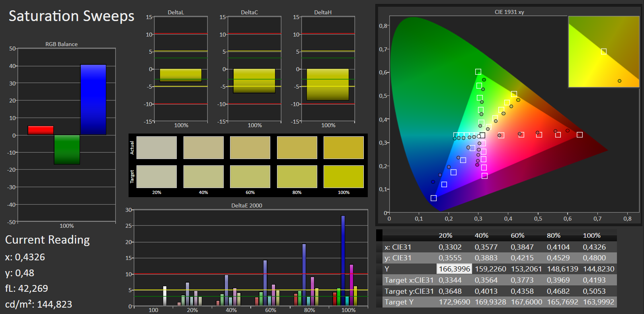
Task: Select the x: CIE31 row label
Action: 398,247
